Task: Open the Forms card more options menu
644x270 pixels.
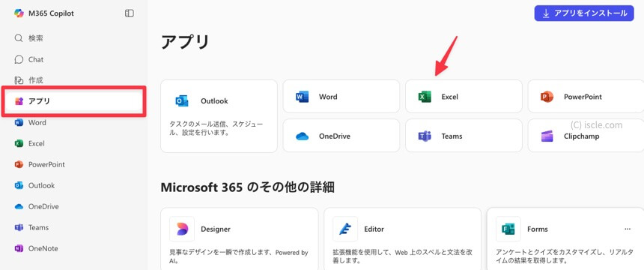Action: (x=628, y=229)
